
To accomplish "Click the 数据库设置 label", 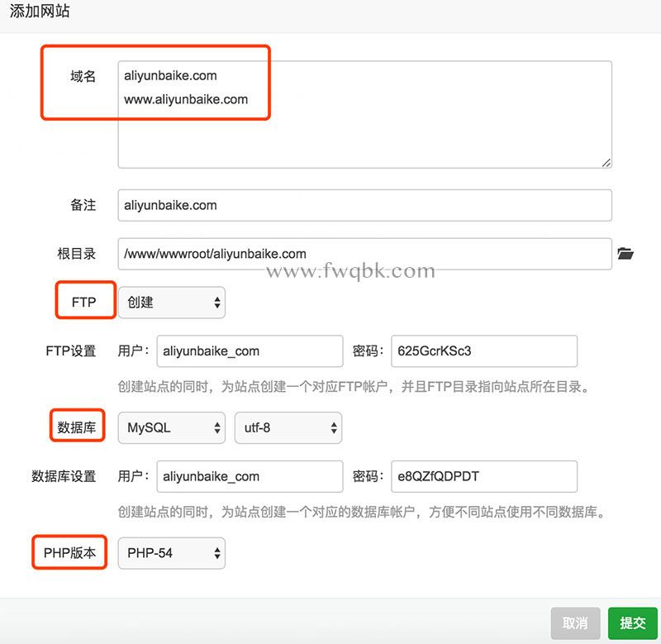I will click(64, 476).
